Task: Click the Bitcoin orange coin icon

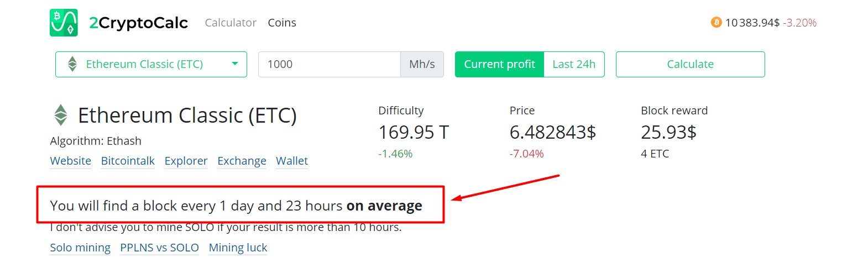Action: pyautogui.click(x=716, y=23)
